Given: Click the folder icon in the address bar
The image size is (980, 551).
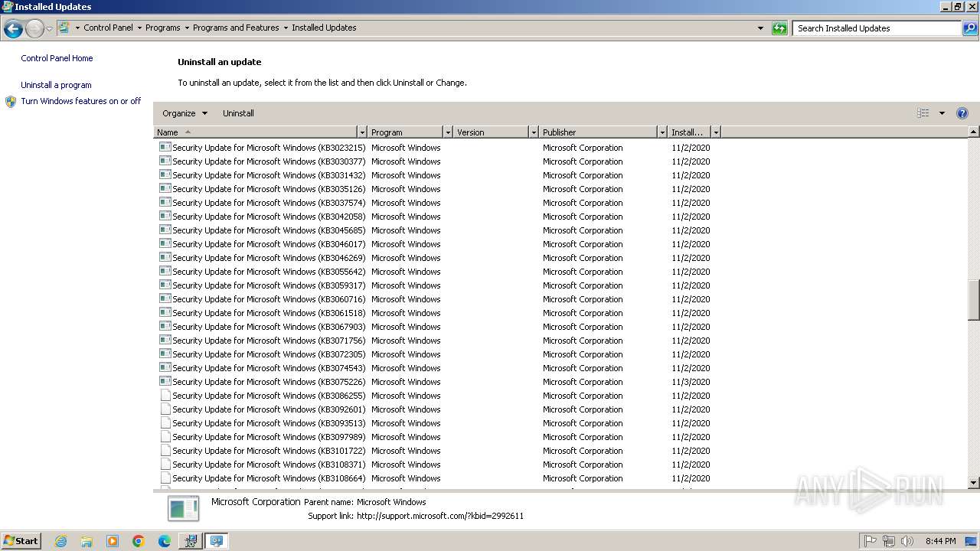Looking at the screenshot, I should (64, 28).
